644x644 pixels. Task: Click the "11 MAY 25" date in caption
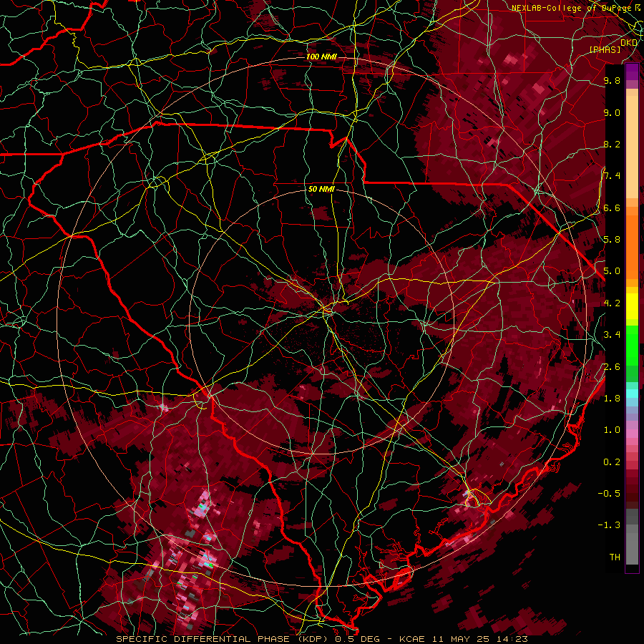click(462, 639)
